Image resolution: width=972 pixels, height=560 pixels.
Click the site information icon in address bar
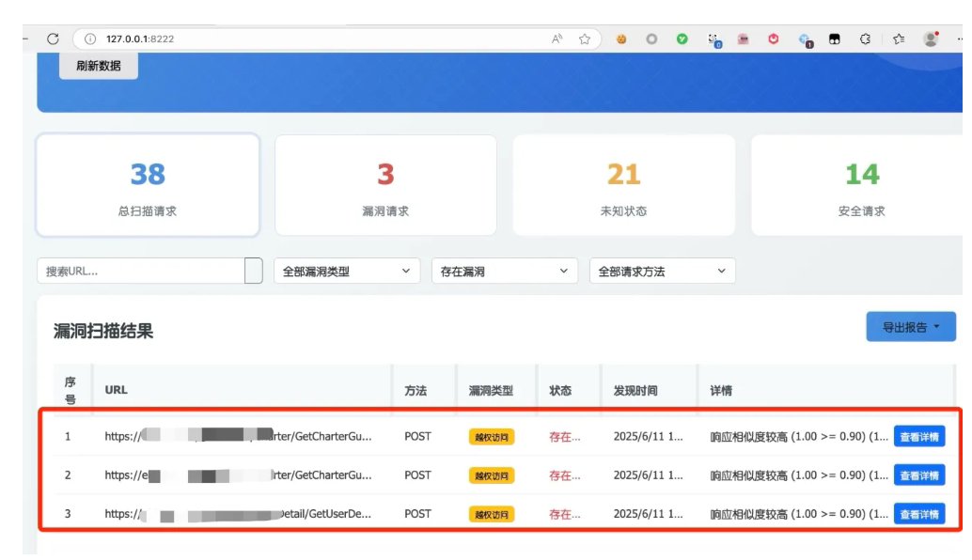[x=90, y=39]
